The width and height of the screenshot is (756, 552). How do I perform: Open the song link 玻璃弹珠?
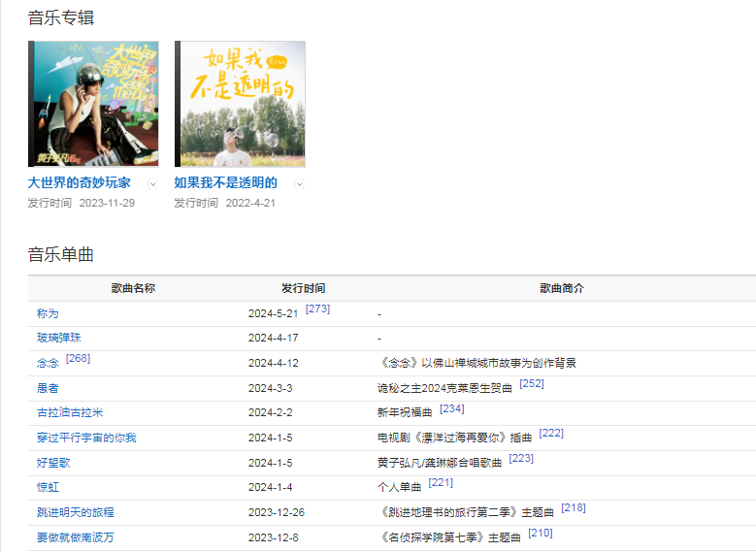pyautogui.click(x=59, y=338)
